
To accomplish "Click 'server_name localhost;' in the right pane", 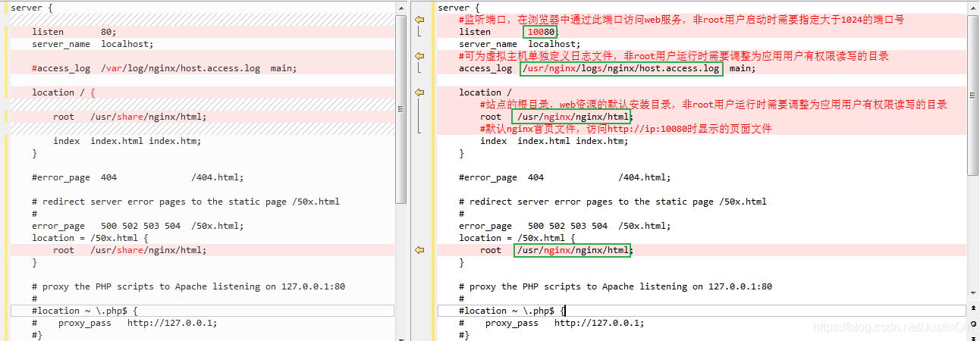I will coord(520,44).
